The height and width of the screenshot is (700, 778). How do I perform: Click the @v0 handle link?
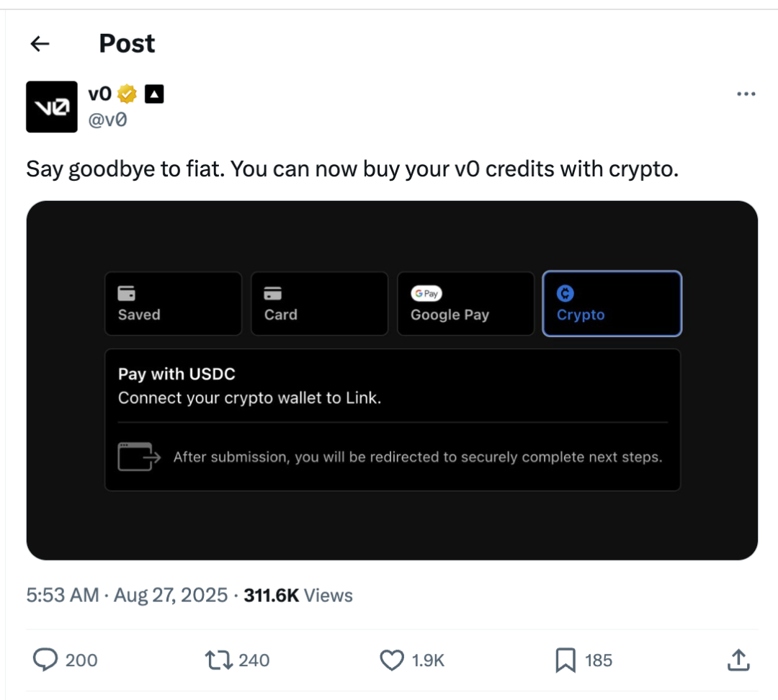pyautogui.click(x=107, y=120)
